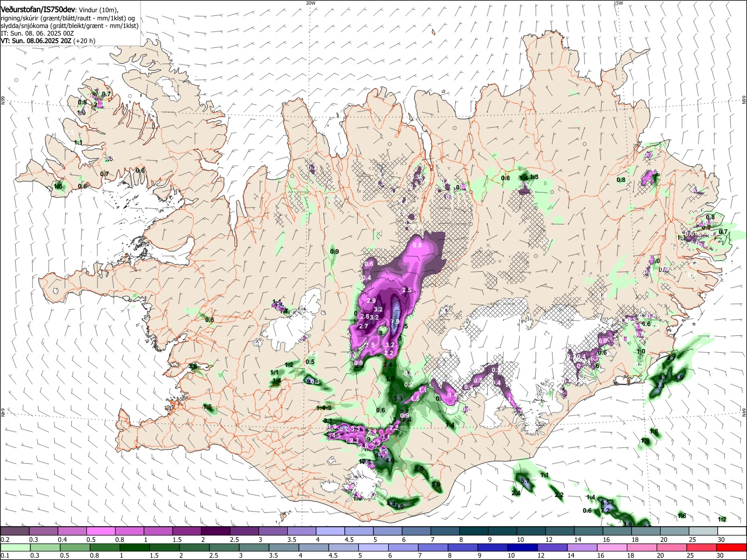Viewport: 747px width, 560px height.
Task: Click the 5.7 value offshore south of Iceland
Action: click(525, 481)
